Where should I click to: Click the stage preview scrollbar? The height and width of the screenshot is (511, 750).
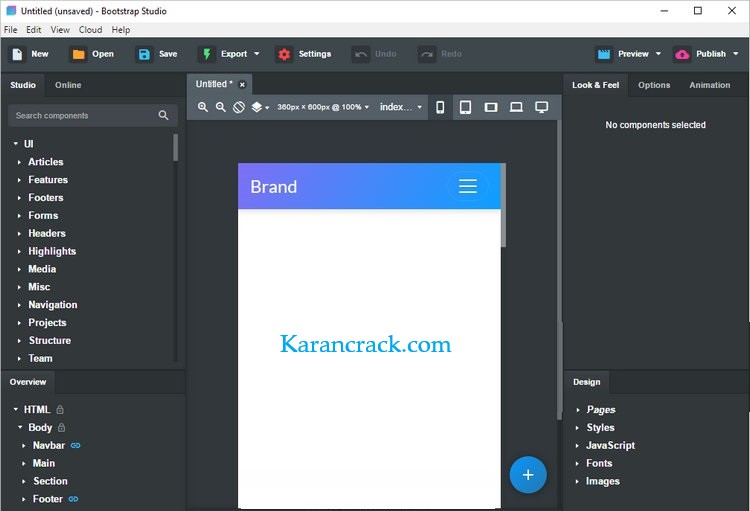[503, 205]
